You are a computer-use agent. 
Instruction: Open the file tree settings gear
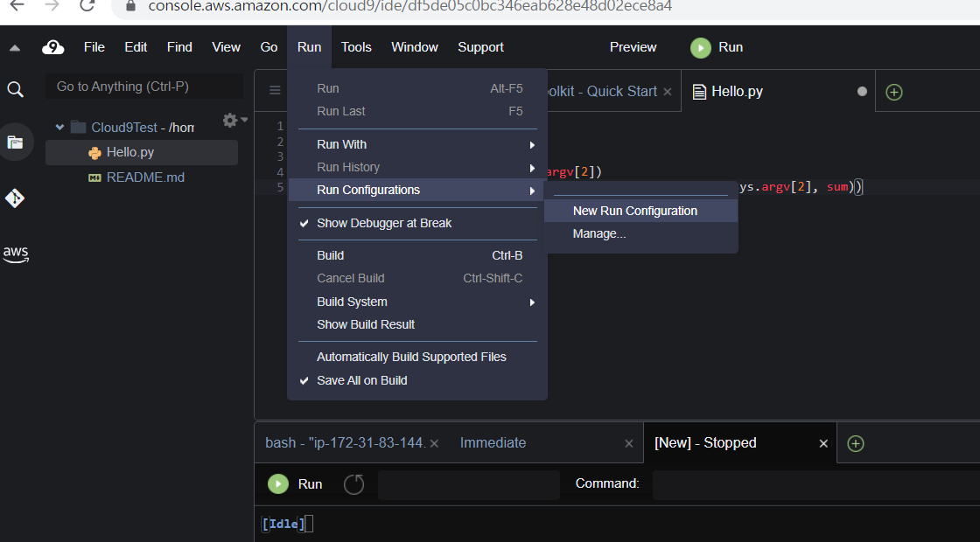coord(230,120)
